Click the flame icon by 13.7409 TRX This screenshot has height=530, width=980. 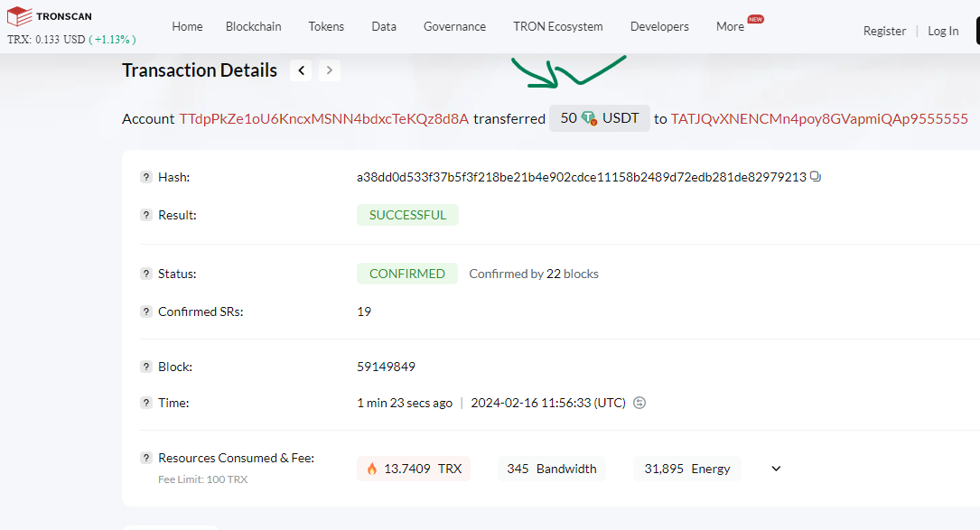coord(372,469)
